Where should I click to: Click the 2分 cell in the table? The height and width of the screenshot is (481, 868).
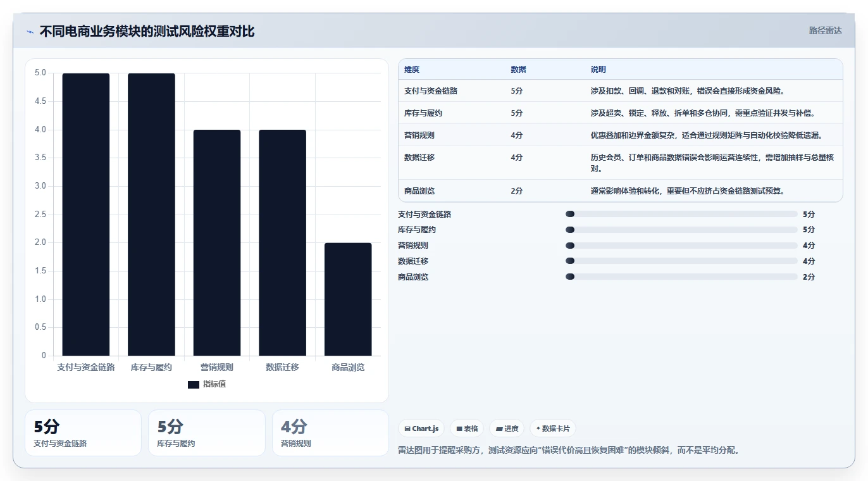(x=517, y=191)
